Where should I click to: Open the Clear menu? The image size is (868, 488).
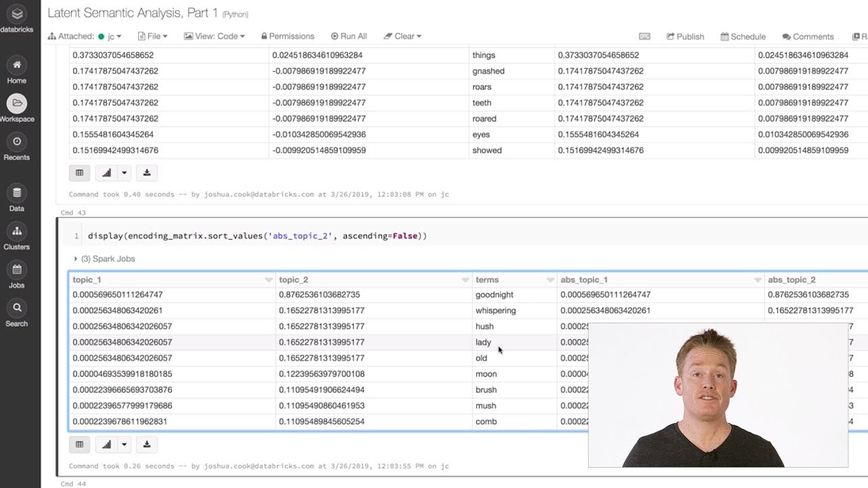[403, 37]
